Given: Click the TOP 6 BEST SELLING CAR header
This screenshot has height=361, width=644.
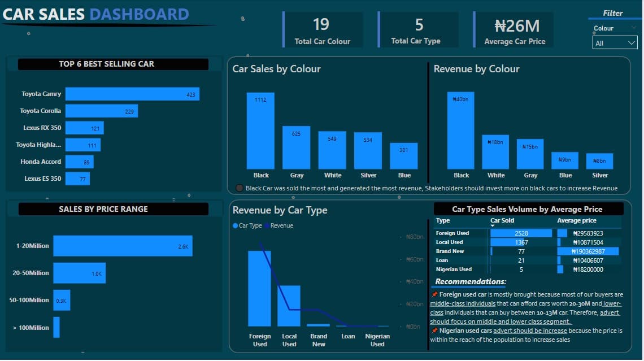Looking at the screenshot, I should (x=106, y=64).
